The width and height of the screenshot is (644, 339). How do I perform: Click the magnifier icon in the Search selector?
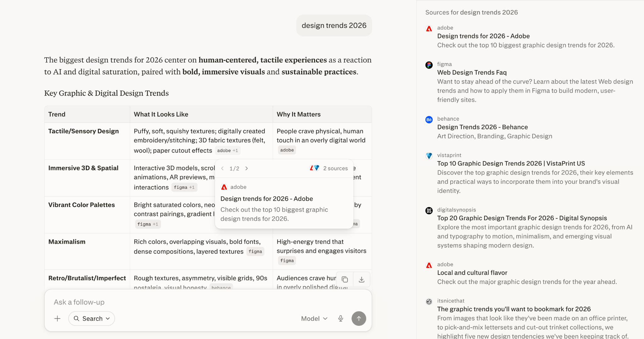click(76, 319)
